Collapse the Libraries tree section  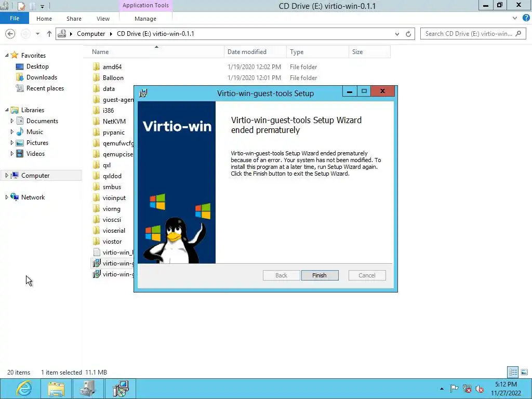(x=7, y=110)
